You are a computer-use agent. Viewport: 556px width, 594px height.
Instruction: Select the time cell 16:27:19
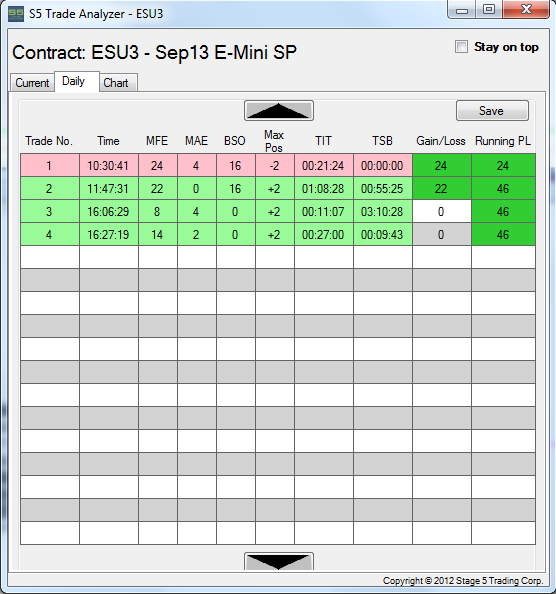coord(109,234)
